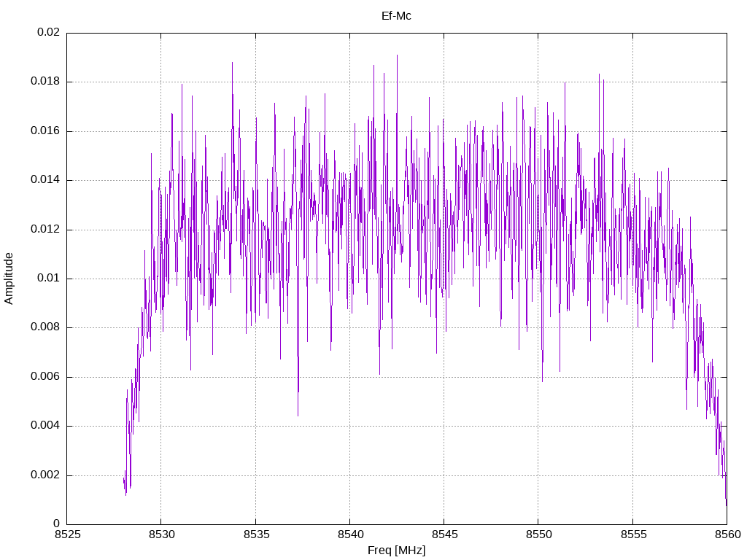Click x-axis tick label 8560

(x=727, y=534)
